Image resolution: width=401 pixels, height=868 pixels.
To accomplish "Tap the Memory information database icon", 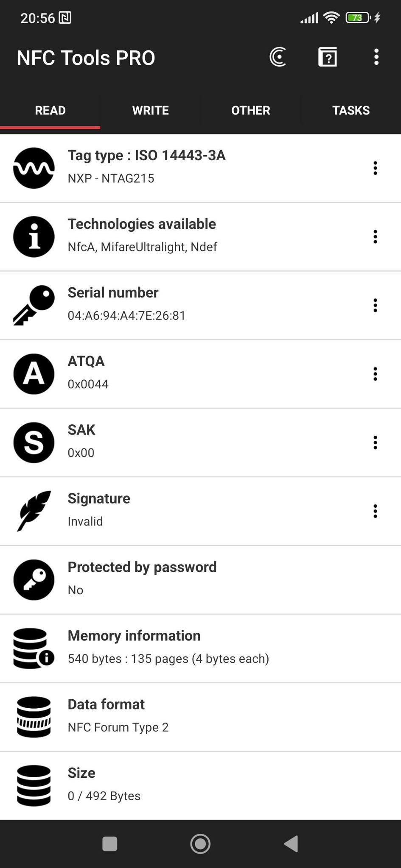I will pyautogui.click(x=34, y=648).
